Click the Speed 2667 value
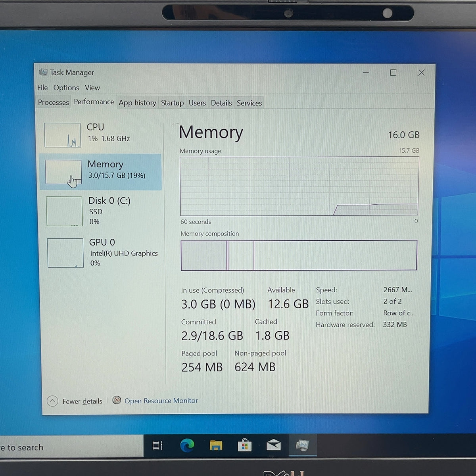 397,290
